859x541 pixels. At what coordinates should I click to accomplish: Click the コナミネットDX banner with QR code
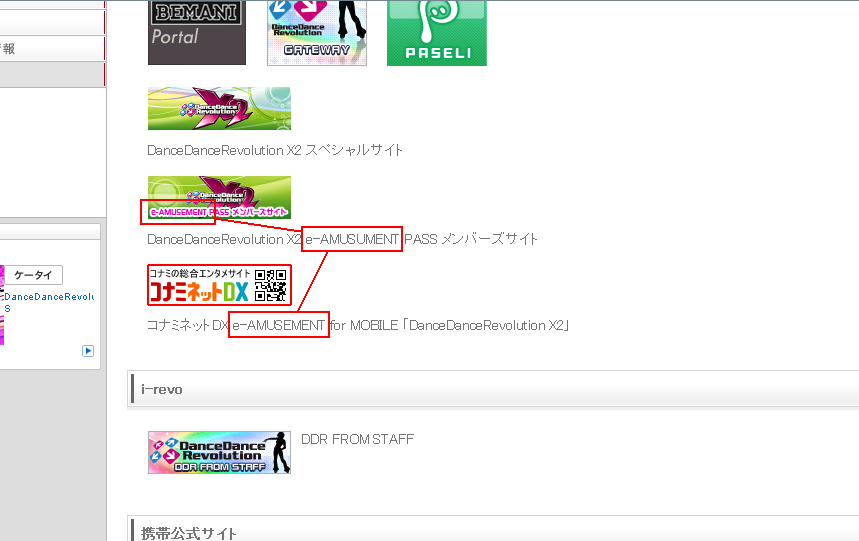click(x=219, y=285)
